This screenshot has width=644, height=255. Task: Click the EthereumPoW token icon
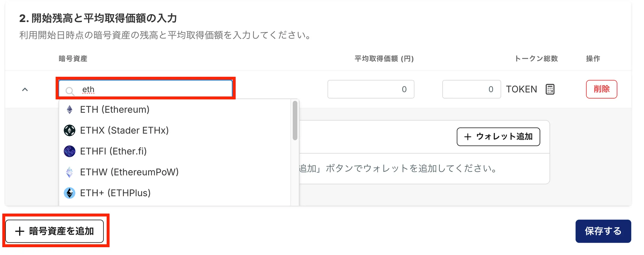pyautogui.click(x=69, y=172)
